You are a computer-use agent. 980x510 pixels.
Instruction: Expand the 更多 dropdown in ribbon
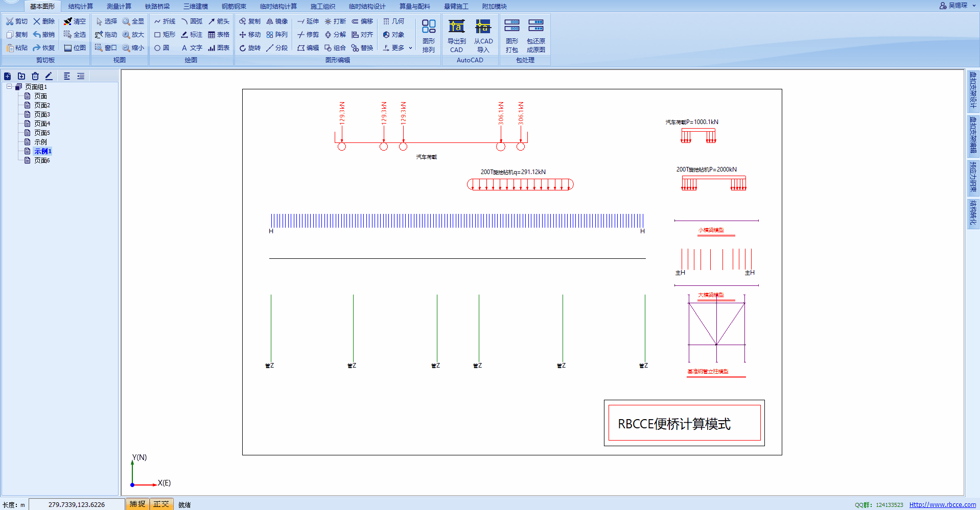pos(398,48)
